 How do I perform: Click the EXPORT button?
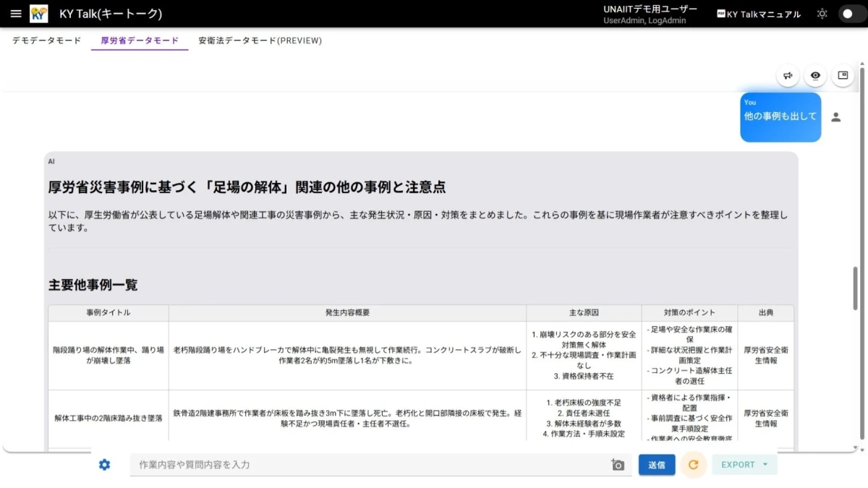[739, 465]
